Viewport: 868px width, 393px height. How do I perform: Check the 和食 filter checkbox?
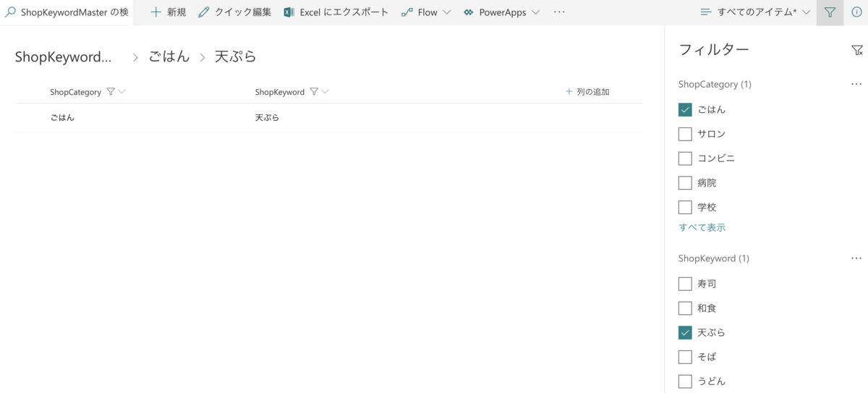point(685,308)
